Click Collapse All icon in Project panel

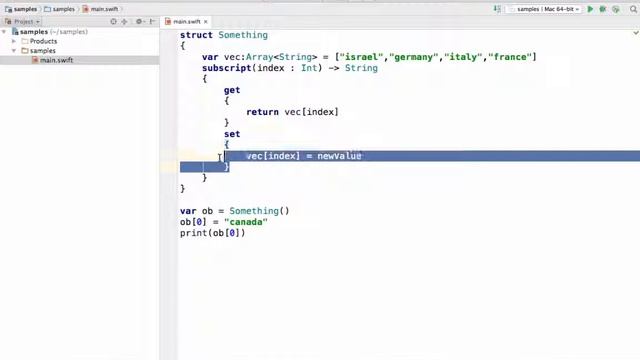tap(124, 22)
